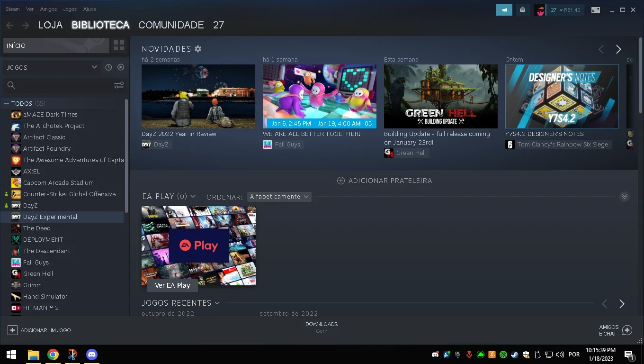Open Discord from the taskbar
This screenshot has height=364, width=644.
pos(92,355)
